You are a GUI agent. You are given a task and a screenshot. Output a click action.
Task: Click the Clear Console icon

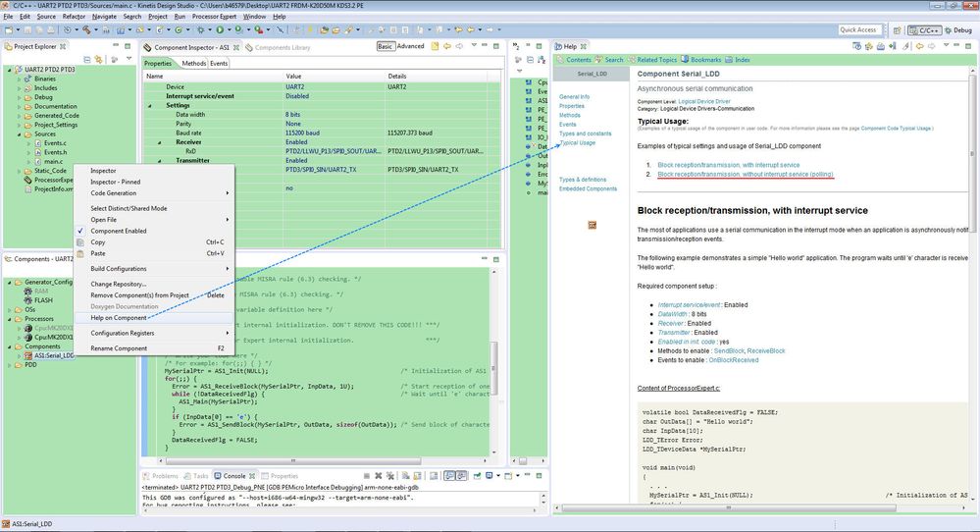pos(405,476)
